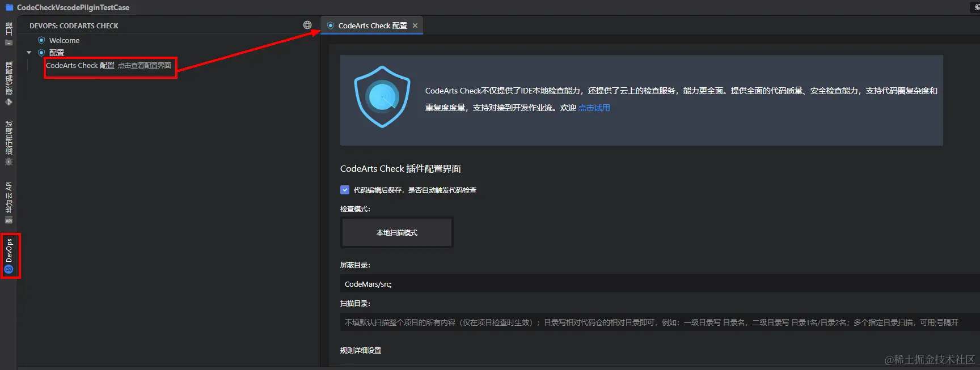
Task: Open the 源代码管理 source control sidebar tab
Action: pyautogui.click(x=9, y=83)
